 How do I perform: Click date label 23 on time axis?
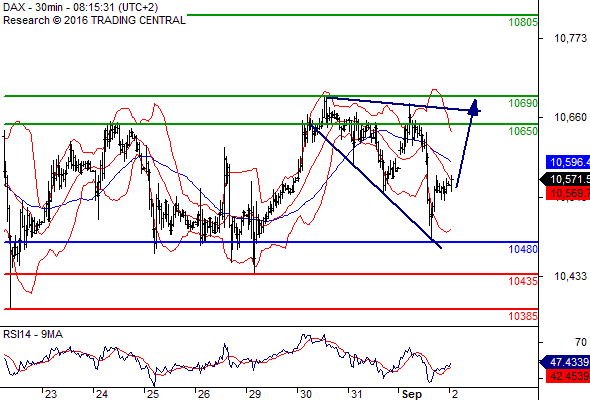[x=51, y=394]
